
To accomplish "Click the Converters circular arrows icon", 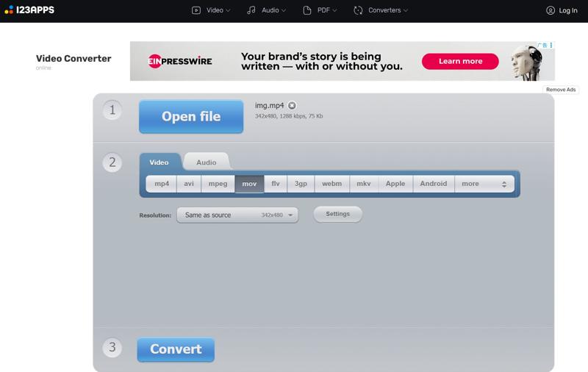I will point(358,10).
